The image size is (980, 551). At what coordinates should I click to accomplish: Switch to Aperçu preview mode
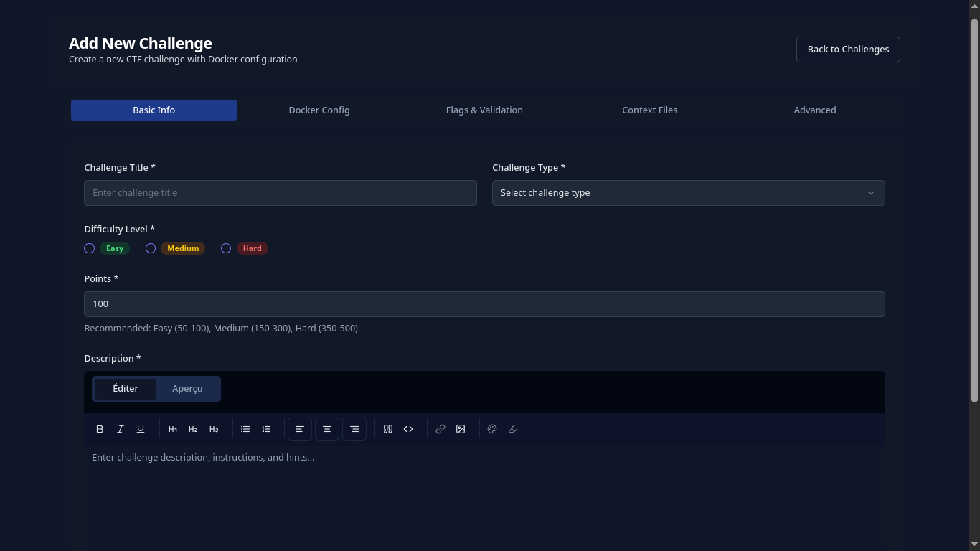point(187,389)
